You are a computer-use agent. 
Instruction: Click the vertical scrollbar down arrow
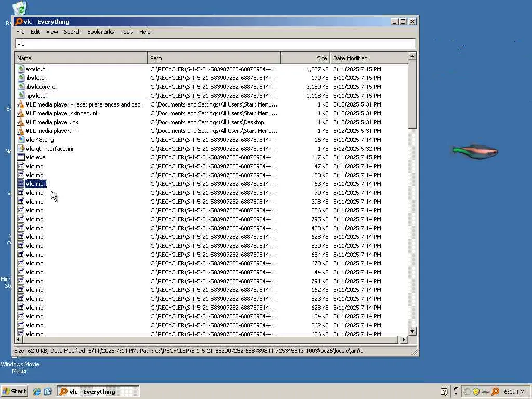pos(412,331)
